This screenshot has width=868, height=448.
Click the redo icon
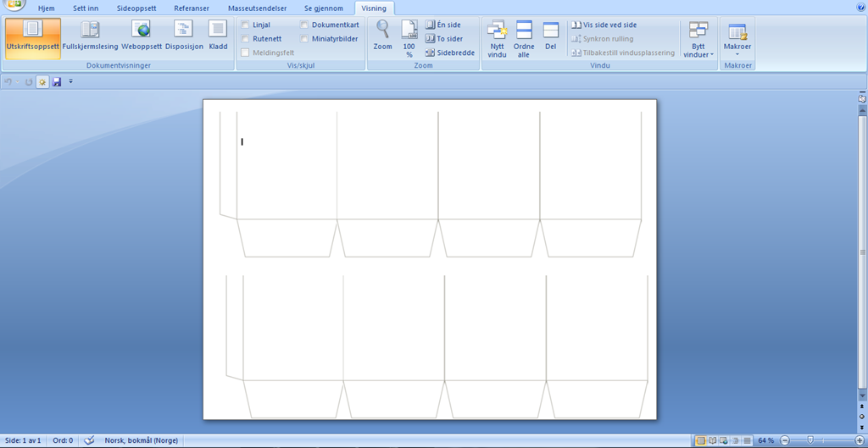click(x=28, y=82)
